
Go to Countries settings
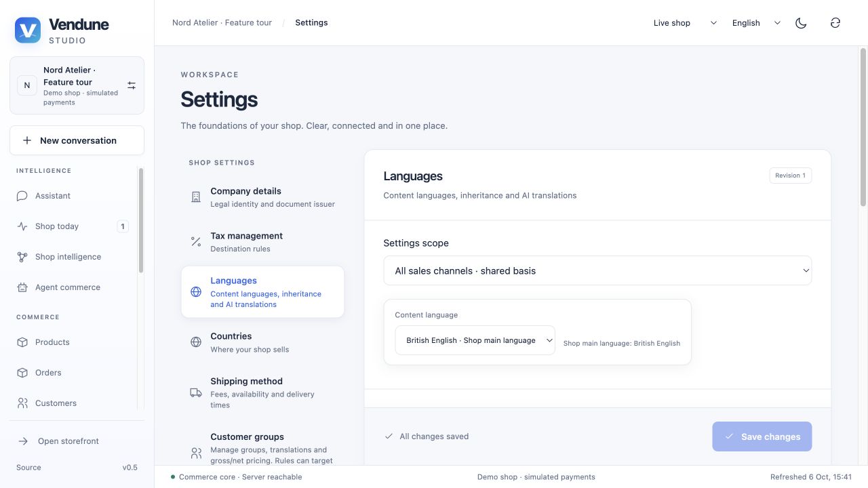262,342
